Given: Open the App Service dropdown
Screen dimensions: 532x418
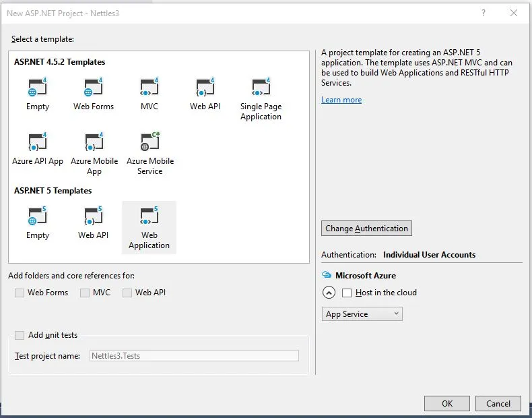Looking at the screenshot, I should [x=362, y=313].
